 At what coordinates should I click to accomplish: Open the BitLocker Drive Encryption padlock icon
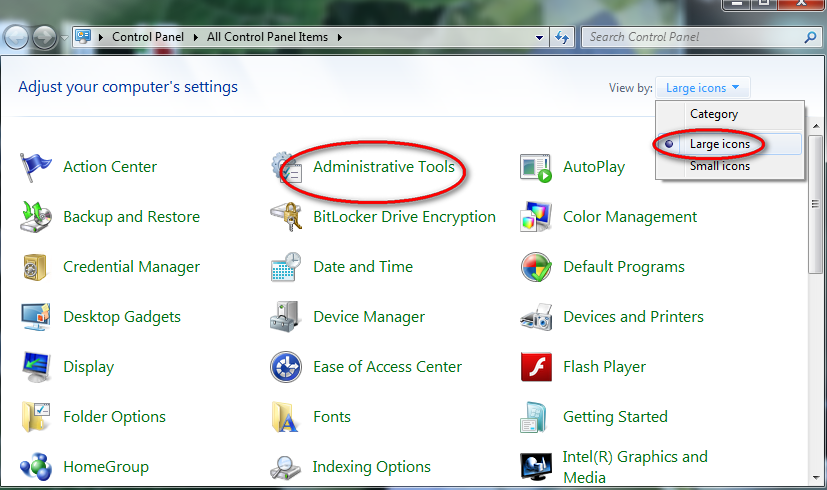(x=286, y=217)
